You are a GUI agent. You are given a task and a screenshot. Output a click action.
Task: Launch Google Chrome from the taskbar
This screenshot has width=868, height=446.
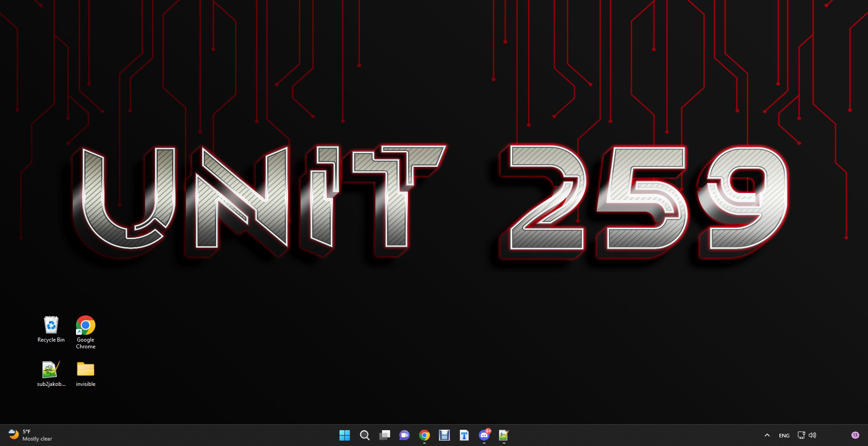(x=424, y=435)
